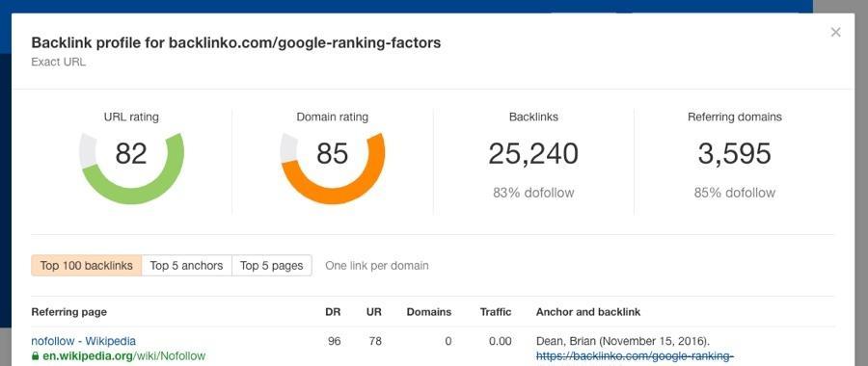Click the green URL rating gauge
Viewport: 868px width, 366px height.
(x=131, y=168)
